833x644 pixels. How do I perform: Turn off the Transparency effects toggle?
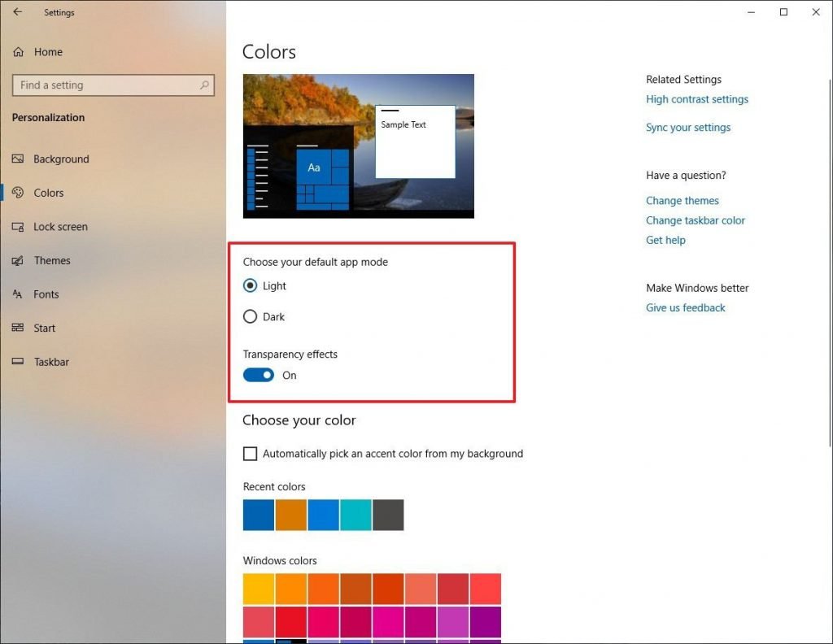coord(259,376)
